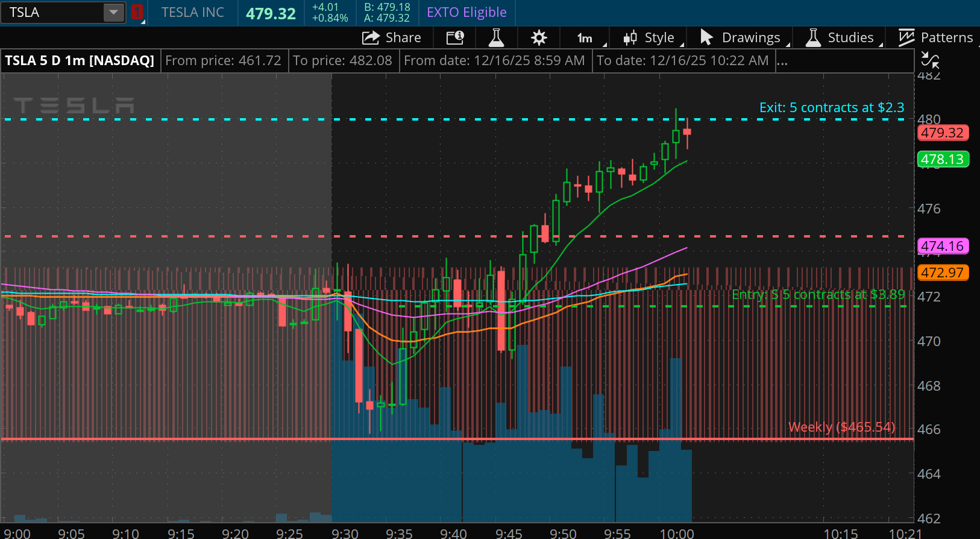Select the Drawings cursor arrow icon

click(706, 37)
